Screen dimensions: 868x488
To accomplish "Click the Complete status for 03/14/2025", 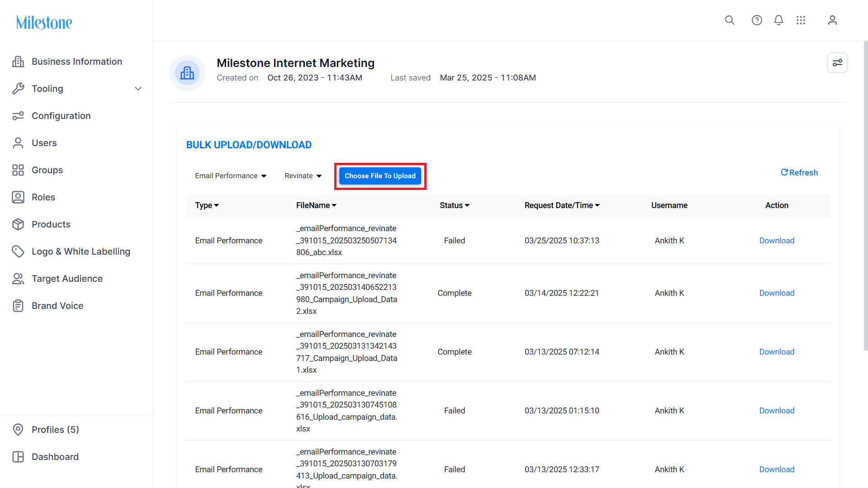I will point(455,293).
